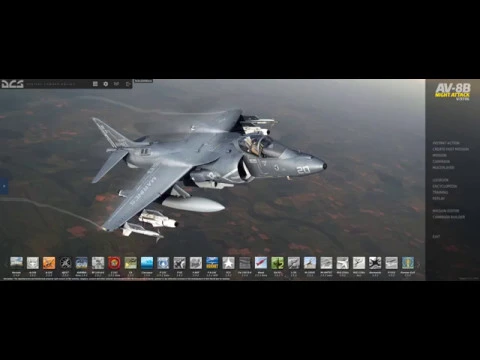Select the L-39 module icon

(x=294, y=263)
